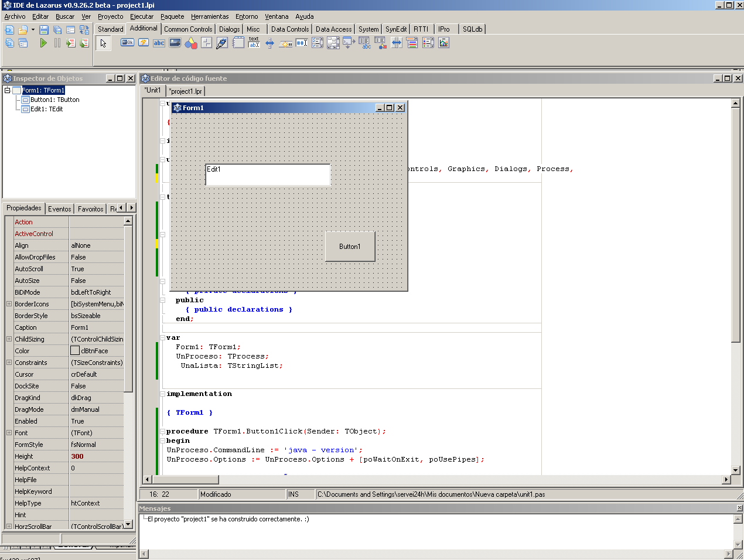Expand the ChildSizing property
744x560 pixels.
9,339
